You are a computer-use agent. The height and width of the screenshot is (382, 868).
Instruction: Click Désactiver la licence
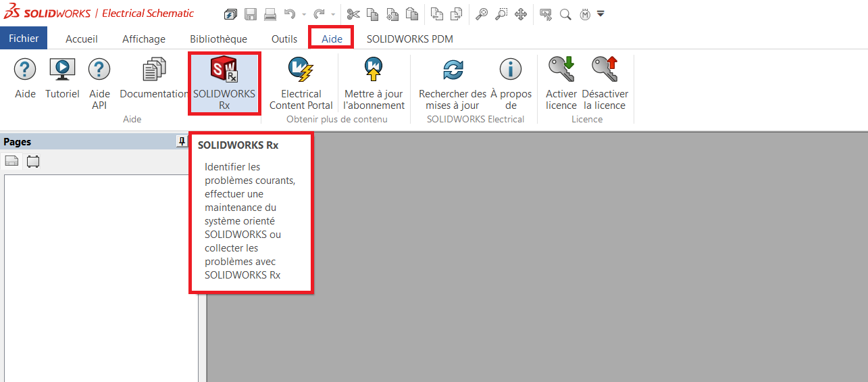click(605, 84)
